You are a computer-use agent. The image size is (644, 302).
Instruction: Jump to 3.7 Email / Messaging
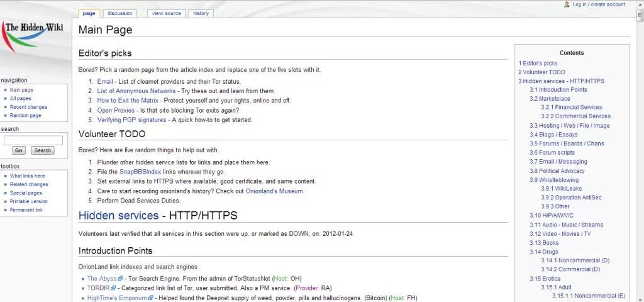coord(558,162)
